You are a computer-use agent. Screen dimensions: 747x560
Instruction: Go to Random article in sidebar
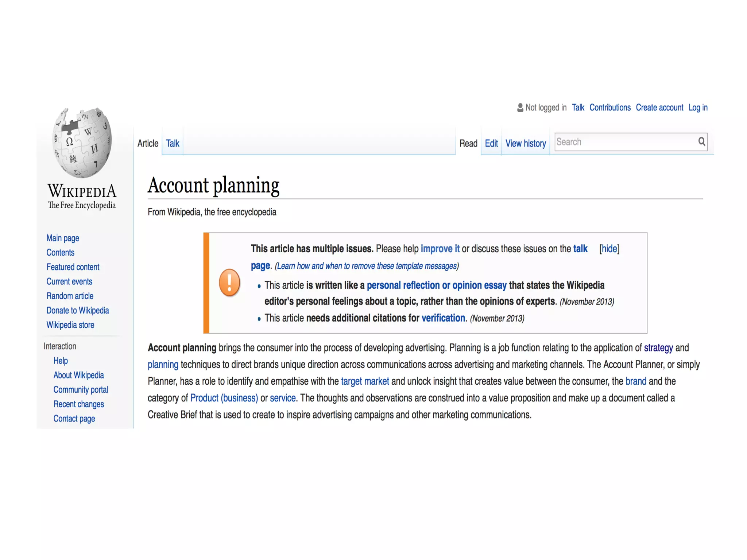(70, 296)
